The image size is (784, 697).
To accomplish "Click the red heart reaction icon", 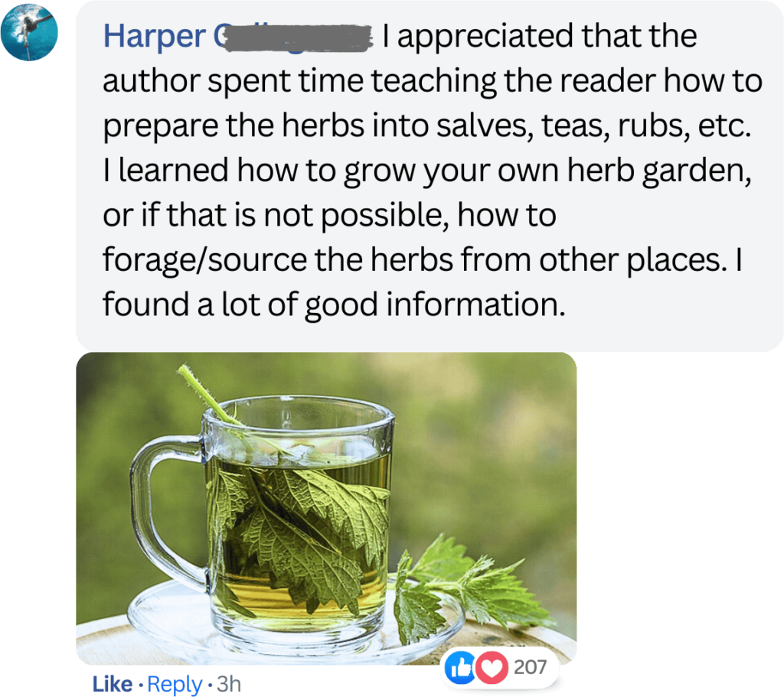I will [492, 667].
